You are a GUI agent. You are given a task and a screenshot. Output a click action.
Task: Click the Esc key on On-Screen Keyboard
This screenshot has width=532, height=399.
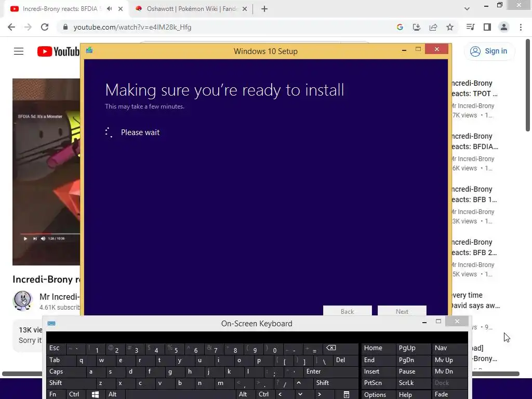click(55, 348)
